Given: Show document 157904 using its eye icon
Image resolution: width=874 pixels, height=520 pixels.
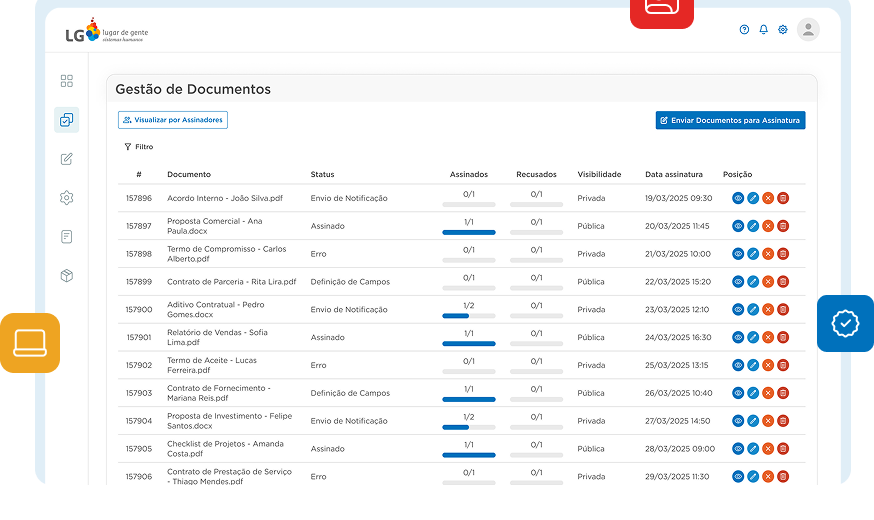Looking at the screenshot, I should (738, 421).
